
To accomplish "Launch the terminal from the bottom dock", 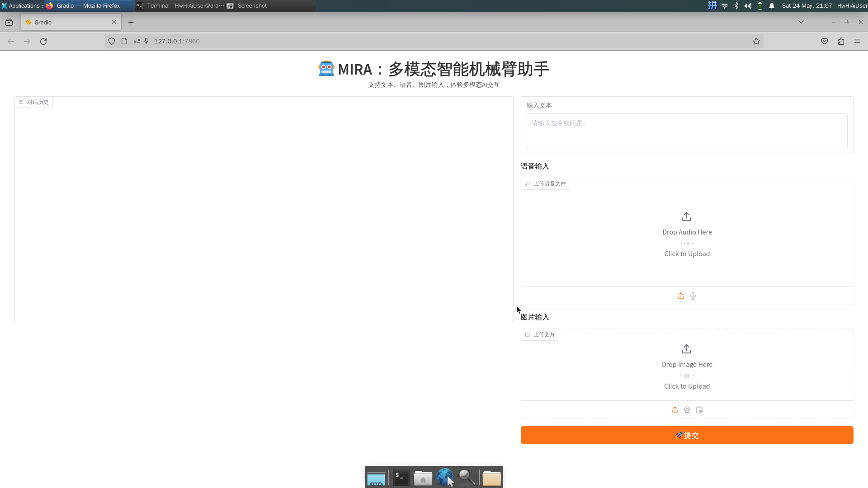I will tap(401, 478).
